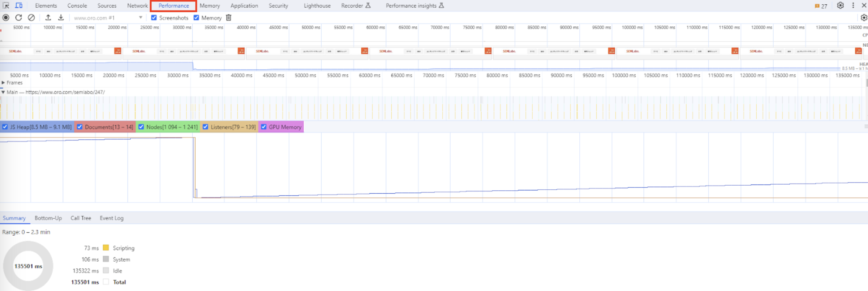Disable the Nodes counter checkbox

click(141, 127)
